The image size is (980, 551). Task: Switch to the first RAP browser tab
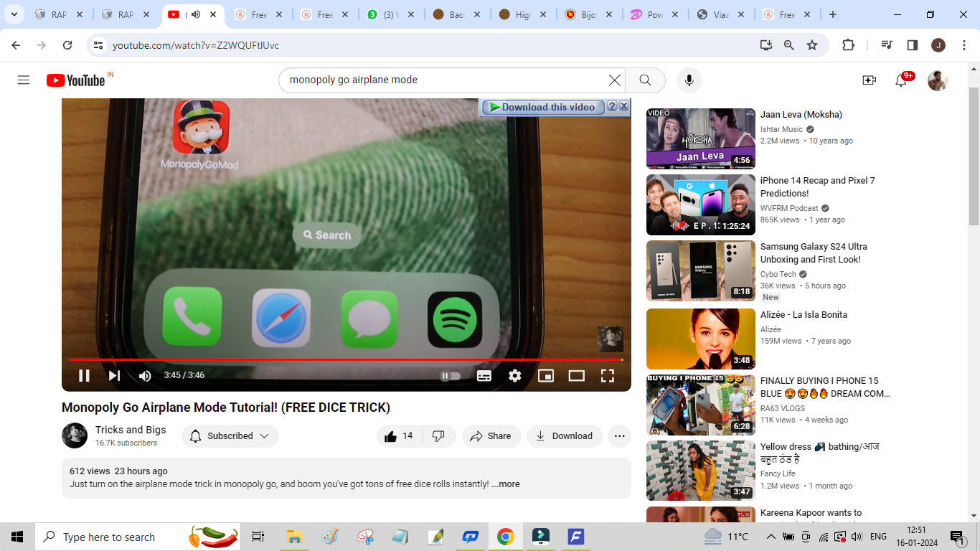pyautogui.click(x=59, y=14)
